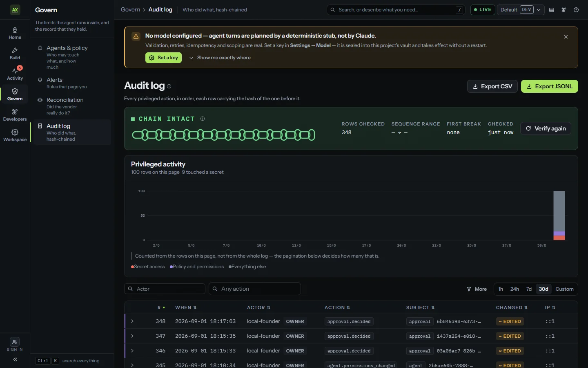Click OWNER badge in row 347
588x368 pixels.
pyautogui.click(x=295, y=336)
